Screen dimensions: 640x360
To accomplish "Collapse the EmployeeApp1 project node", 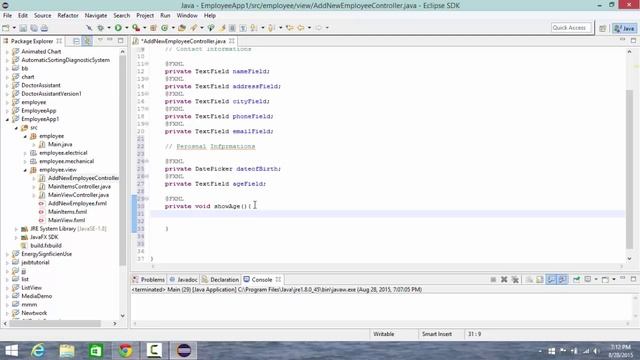I will pyautogui.click(x=7, y=119).
